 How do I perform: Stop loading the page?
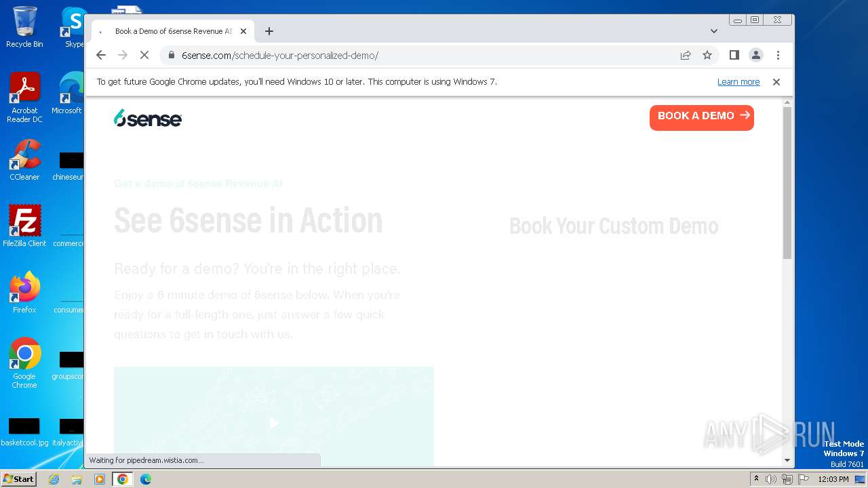(x=144, y=55)
